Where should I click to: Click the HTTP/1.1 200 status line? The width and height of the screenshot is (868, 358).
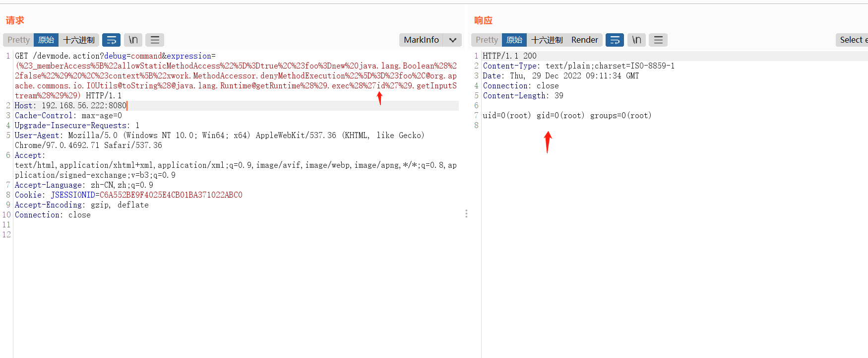(510, 56)
